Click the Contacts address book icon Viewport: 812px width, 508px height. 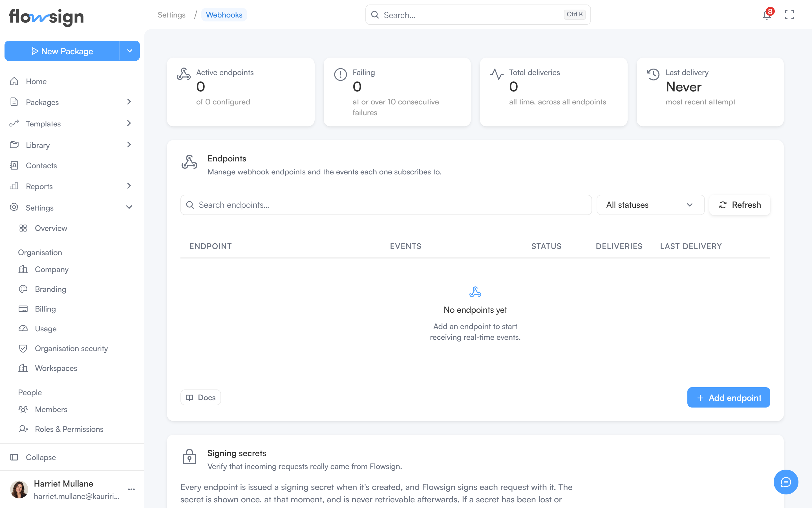(14, 165)
